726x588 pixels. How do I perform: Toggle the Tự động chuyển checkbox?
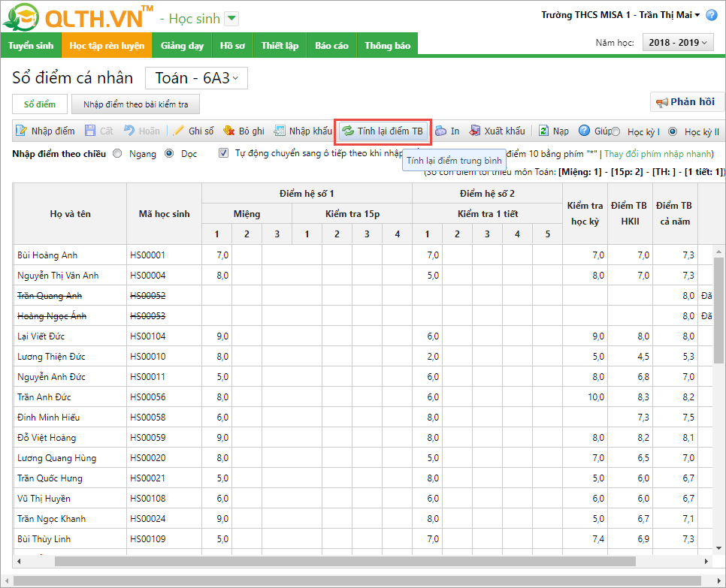pyautogui.click(x=223, y=153)
